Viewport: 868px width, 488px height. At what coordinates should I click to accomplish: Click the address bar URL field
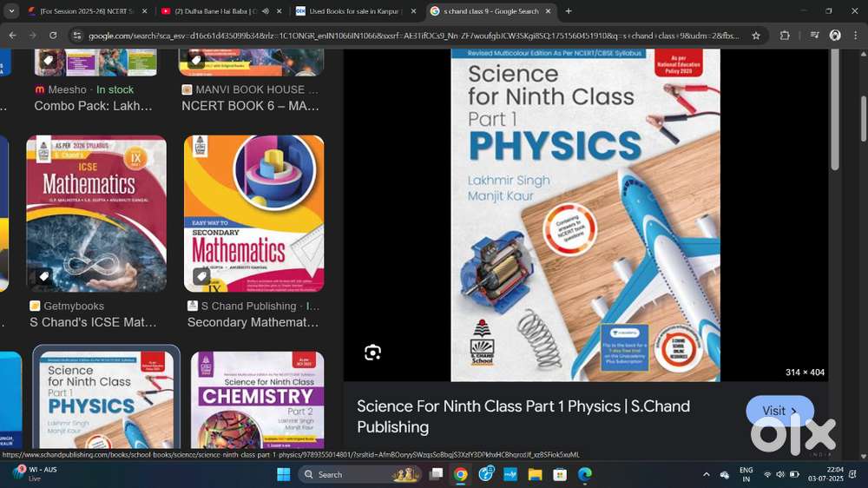[413, 36]
